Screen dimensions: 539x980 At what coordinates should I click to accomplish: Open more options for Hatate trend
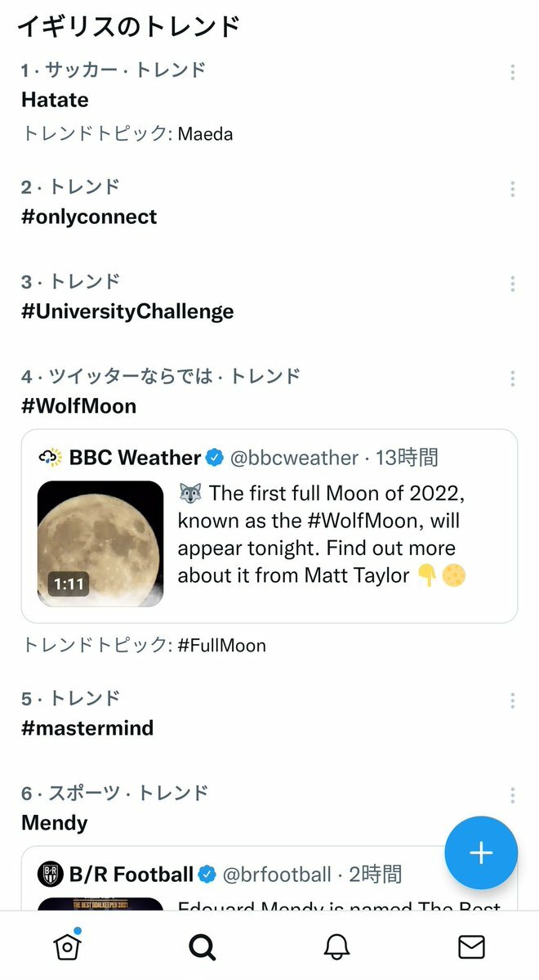512,73
